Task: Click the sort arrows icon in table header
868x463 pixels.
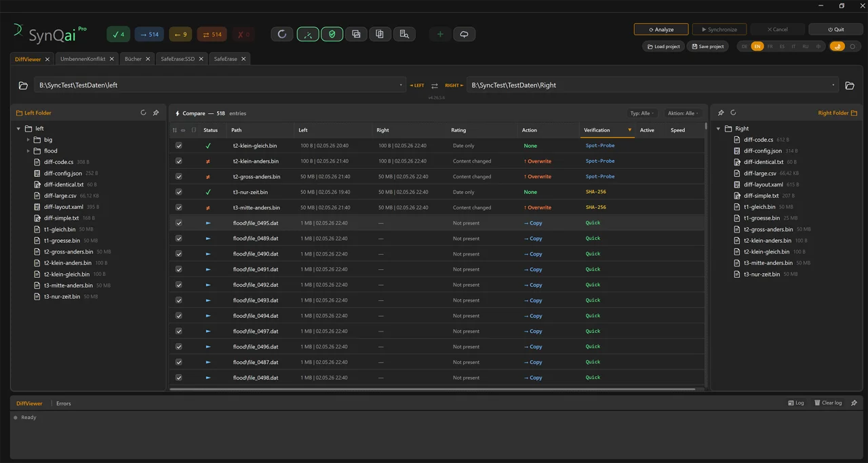Action: pos(174,130)
